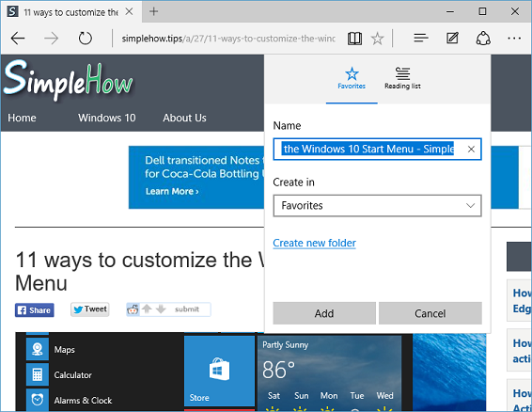Image resolution: width=532 pixels, height=412 pixels.
Task: Click the Store tile in image
Action: tap(219, 371)
